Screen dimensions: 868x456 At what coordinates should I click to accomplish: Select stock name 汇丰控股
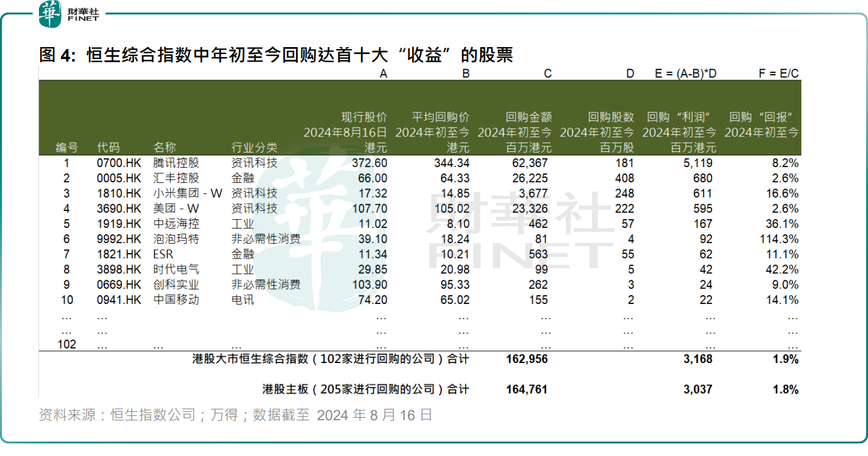177,178
